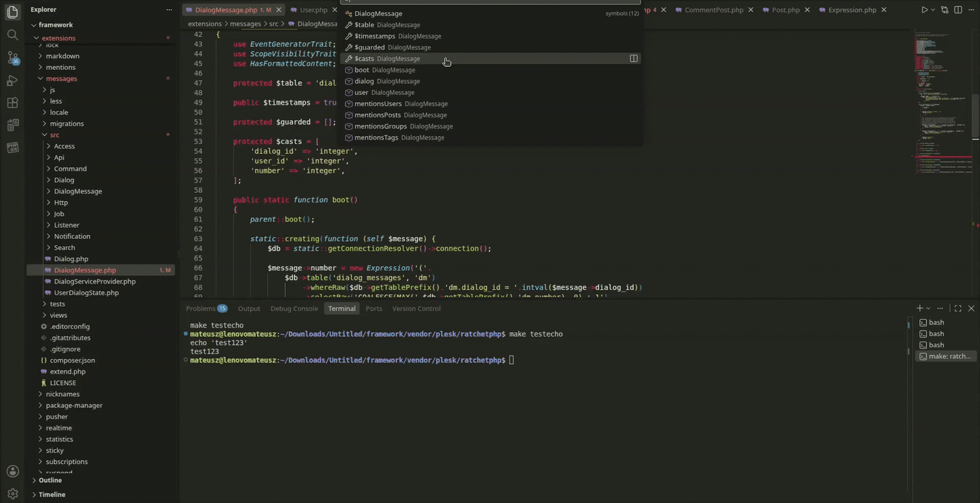
Task: Expand the Timeline section
Action: pyautogui.click(x=52, y=494)
